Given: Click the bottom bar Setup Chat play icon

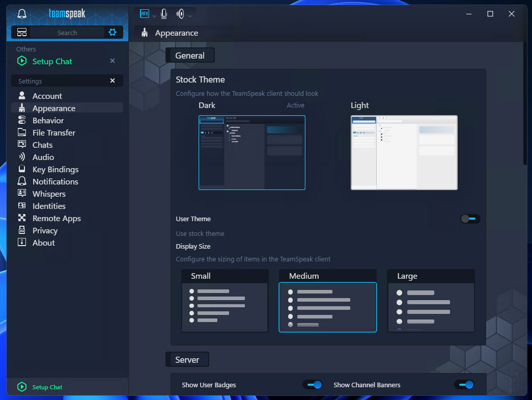Looking at the screenshot, I should [22, 387].
